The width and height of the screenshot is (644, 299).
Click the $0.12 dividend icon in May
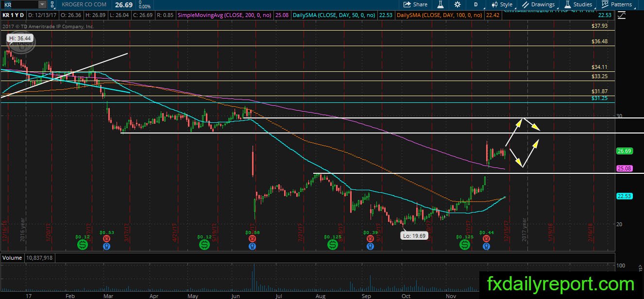pyautogui.click(x=204, y=245)
